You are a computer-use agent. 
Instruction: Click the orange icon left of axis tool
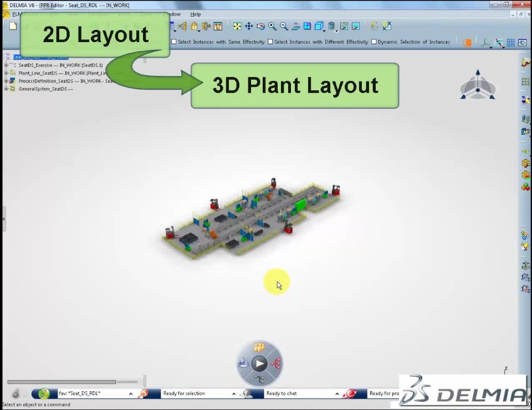(468, 43)
